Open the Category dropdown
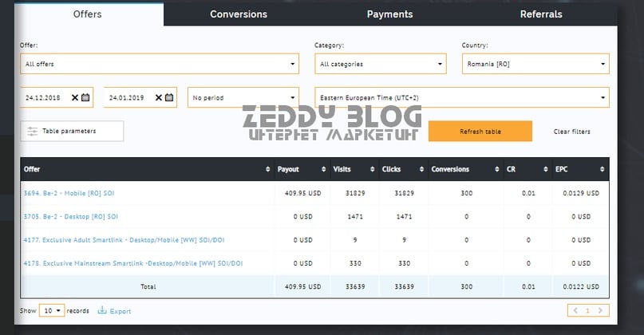This screenshot has height=335, width=644. 380,64
